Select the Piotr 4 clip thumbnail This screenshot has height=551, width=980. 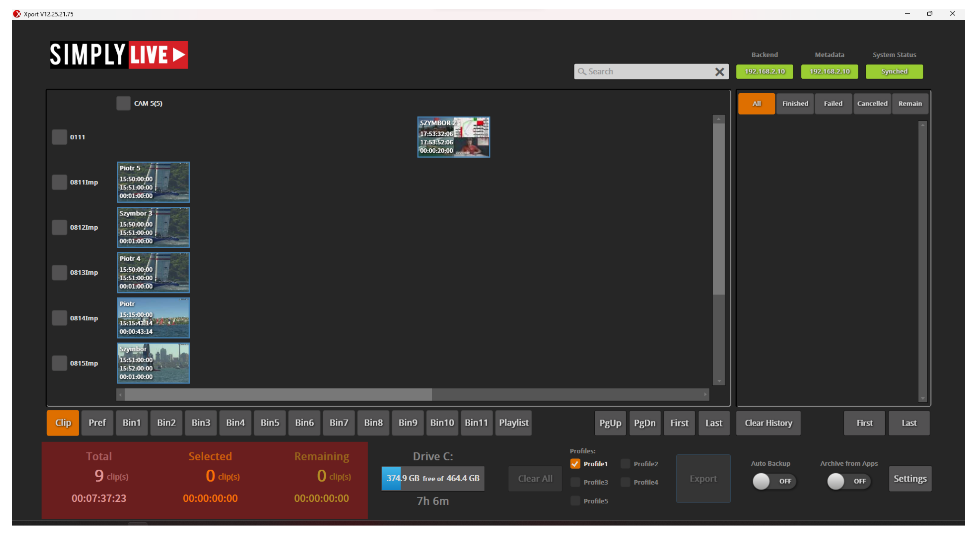pyautogui.click(x=153, y=273)
